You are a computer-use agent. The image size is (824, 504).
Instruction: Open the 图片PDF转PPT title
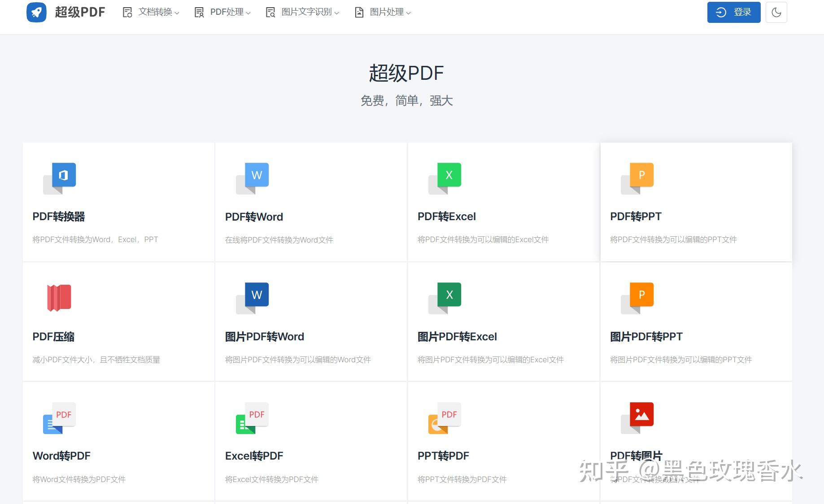pyautogui.click(x=646, y=337)
